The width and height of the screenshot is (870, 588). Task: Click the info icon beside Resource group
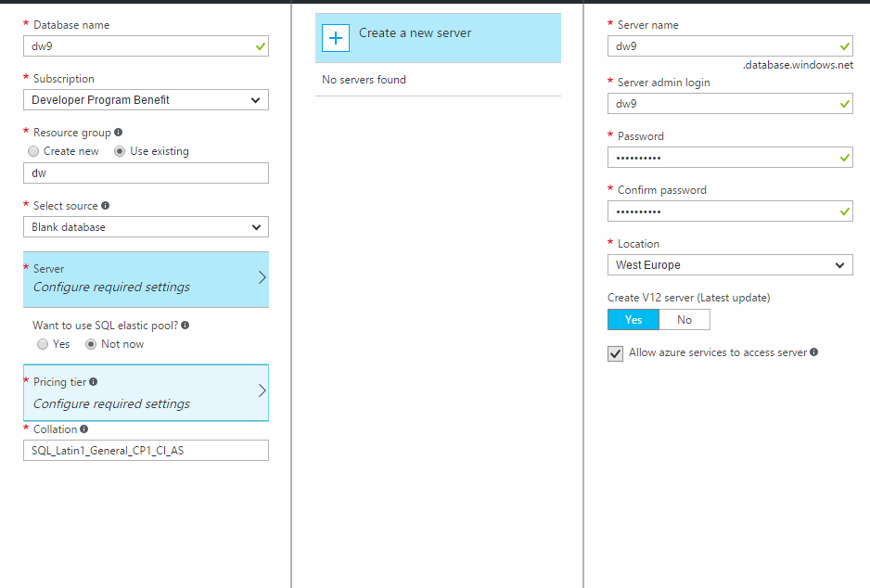pyautogui.click(x=119, y=133)
